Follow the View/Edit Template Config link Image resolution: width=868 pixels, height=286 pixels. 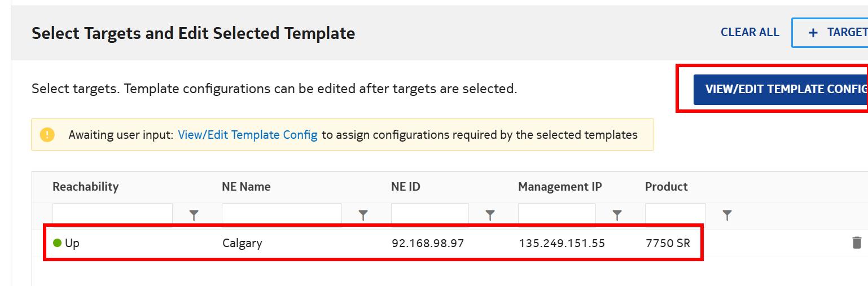[x=247, y=135]
